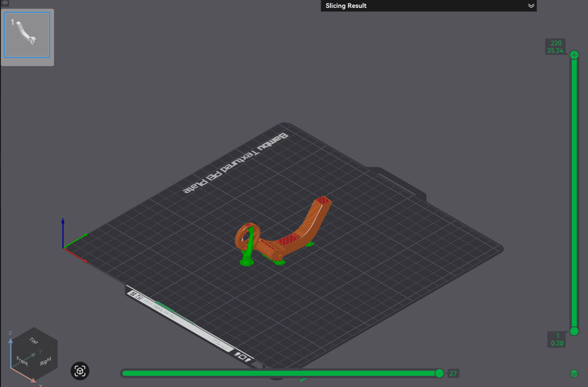This screenshot has height=387, width=588.
Task: Click the move number 27 label
Action: point(453,373)
